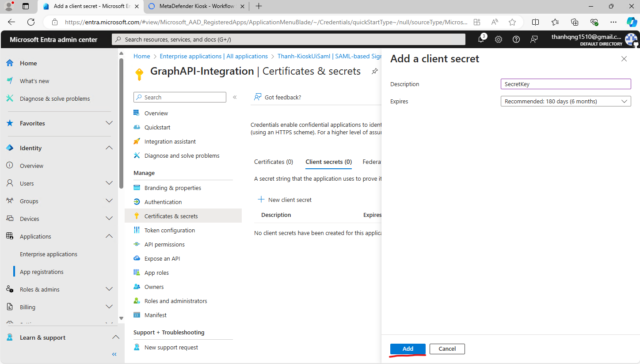Click Got feedback? link

click(278, 97)
